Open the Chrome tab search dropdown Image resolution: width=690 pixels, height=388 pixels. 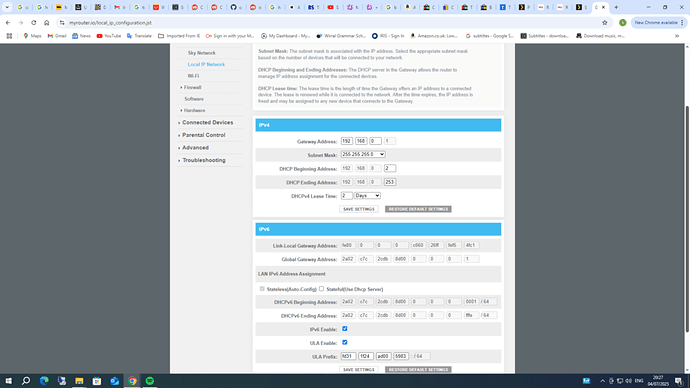click(x=7, y=7)
